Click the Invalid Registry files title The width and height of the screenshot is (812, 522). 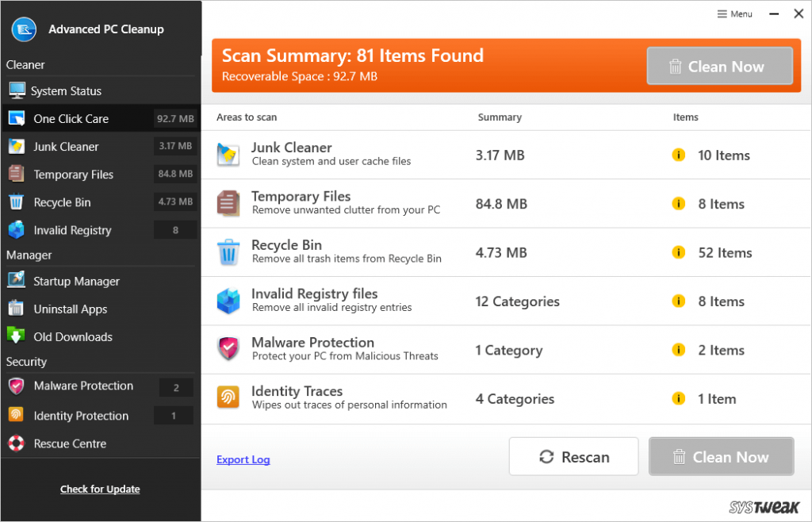314,294
